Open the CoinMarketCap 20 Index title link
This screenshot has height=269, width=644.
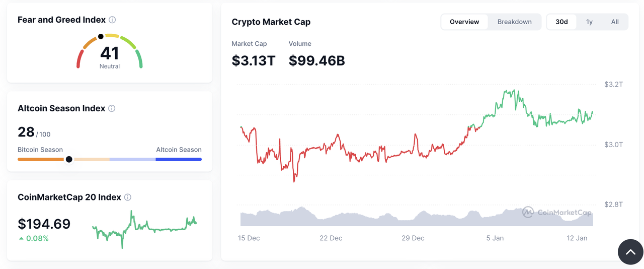69,197
